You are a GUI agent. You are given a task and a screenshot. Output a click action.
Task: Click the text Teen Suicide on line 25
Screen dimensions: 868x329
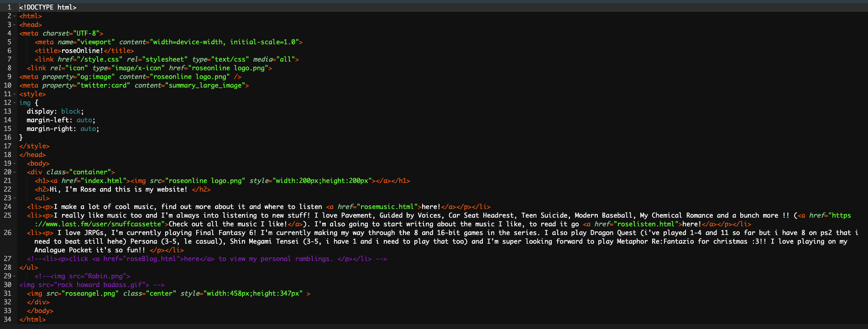tap(544, 215)
